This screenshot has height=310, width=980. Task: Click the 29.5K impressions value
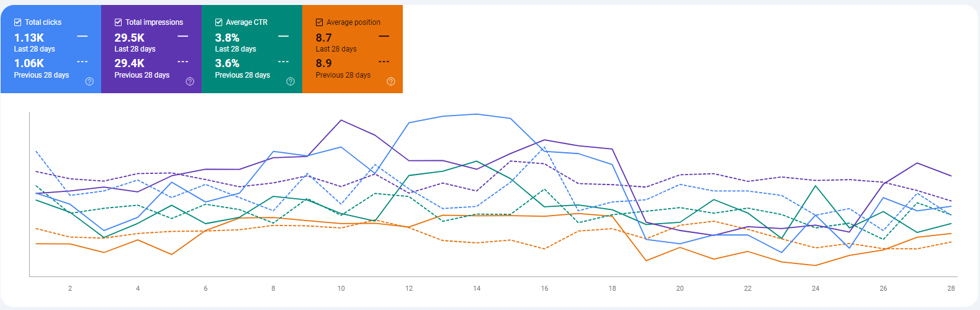[130, 38]
